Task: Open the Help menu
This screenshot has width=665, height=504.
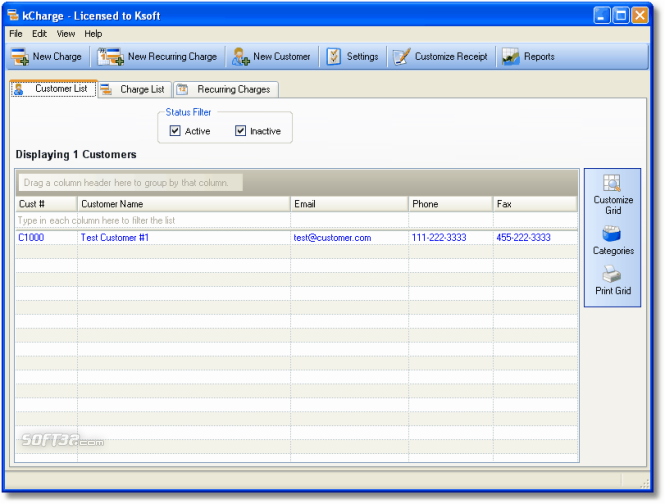Action: point(93,34)
